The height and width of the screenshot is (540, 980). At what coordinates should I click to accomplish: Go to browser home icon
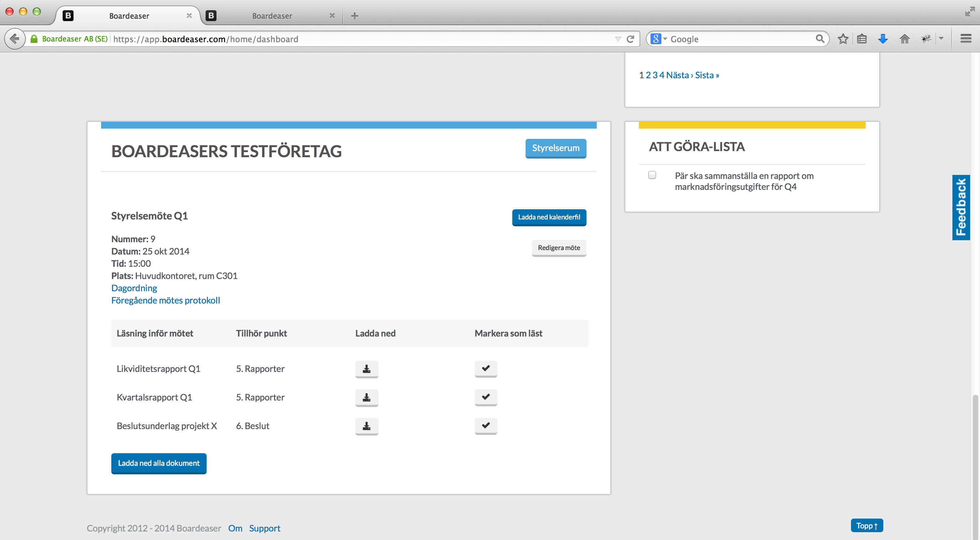pyautogui.click(x=904, y=39)
